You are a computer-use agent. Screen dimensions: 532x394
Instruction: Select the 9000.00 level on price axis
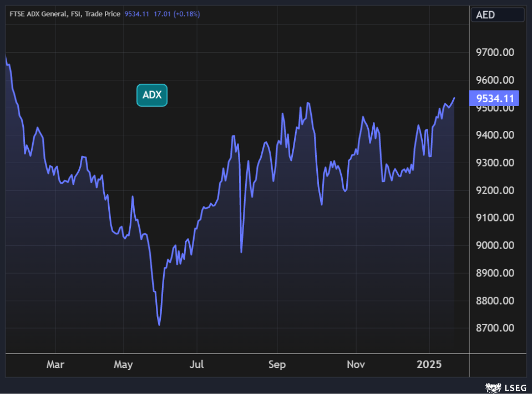click(x=495, y=245)
